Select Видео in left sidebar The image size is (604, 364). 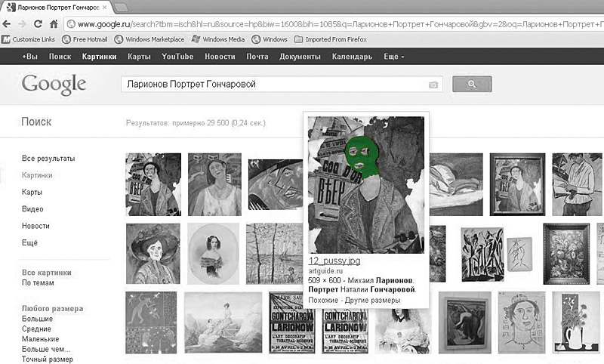[32, 209]
